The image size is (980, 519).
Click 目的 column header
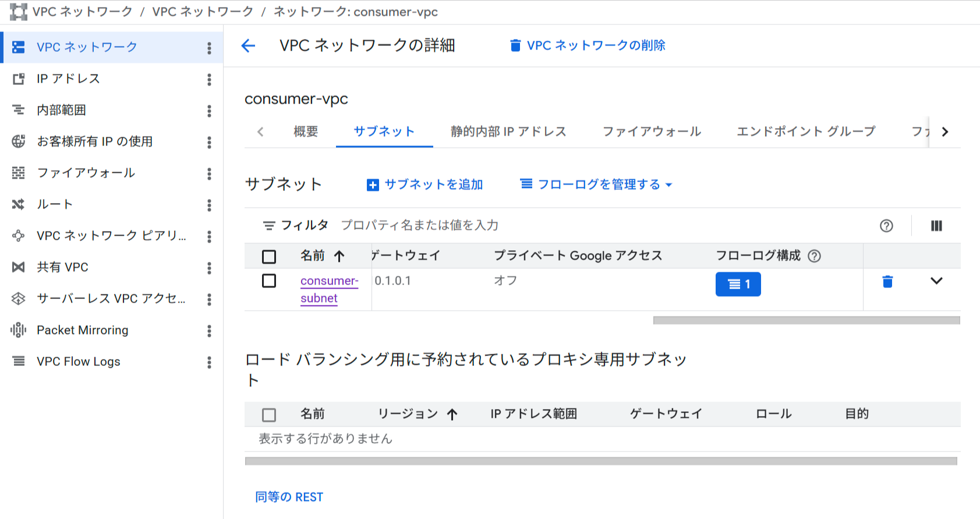tap(857, 414)
